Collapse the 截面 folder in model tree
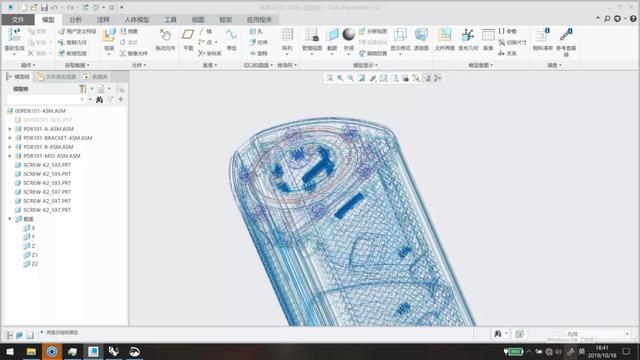This screenshot has height=360, width=640. point(10,219)
